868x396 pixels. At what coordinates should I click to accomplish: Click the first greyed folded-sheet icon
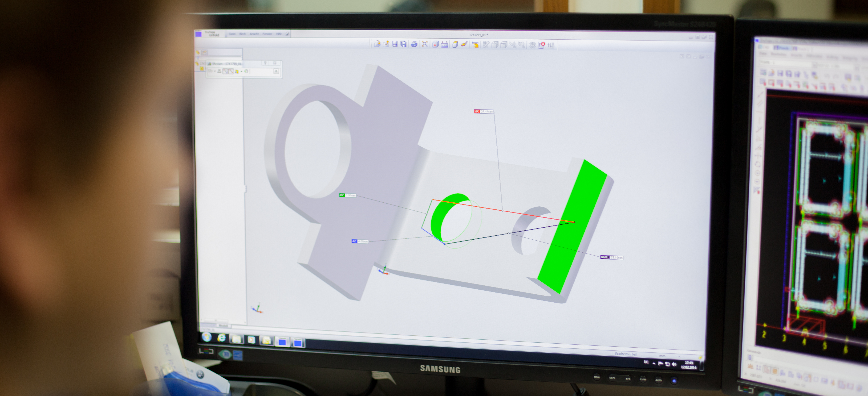pos(513,45)
